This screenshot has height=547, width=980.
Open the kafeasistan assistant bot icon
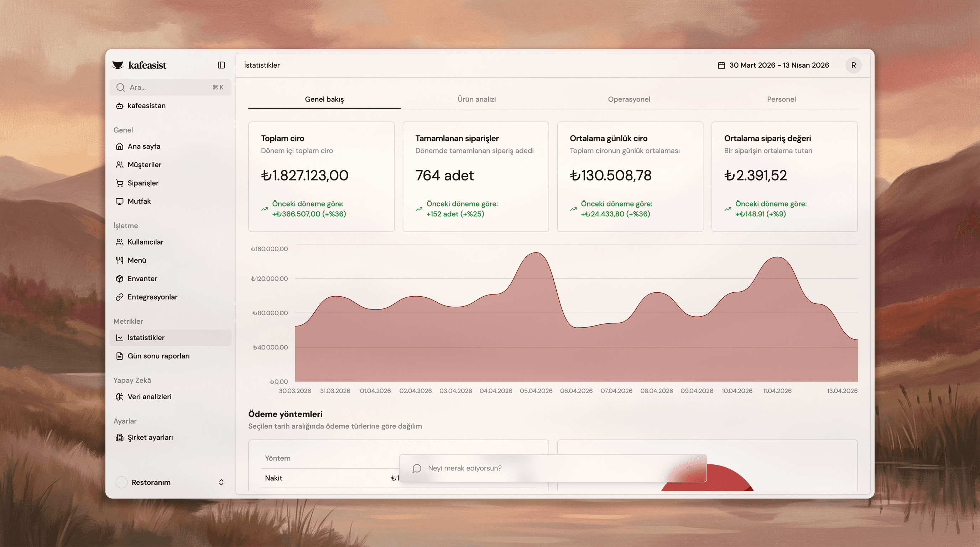tap(119, 106)
